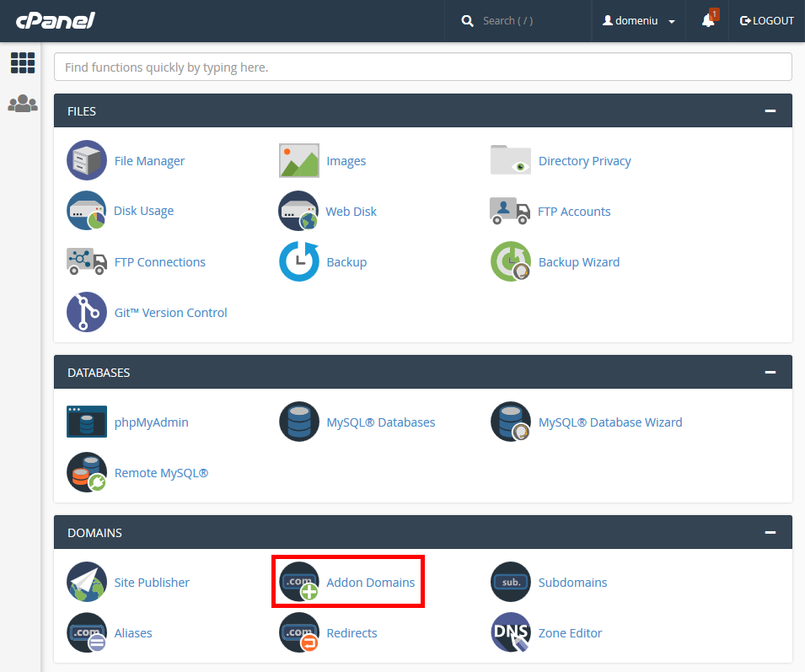Open the Images link

pyautogui.click(x=346, y=161)
